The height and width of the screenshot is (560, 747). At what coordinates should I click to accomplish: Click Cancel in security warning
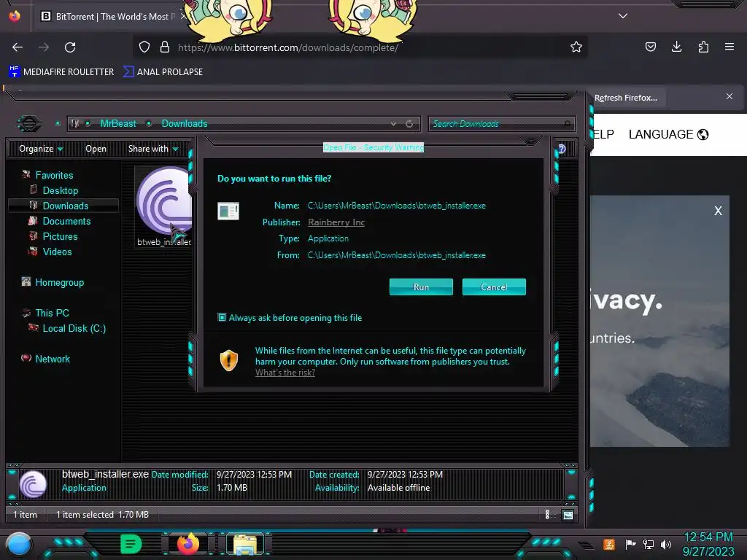click(x=494, y=287)
